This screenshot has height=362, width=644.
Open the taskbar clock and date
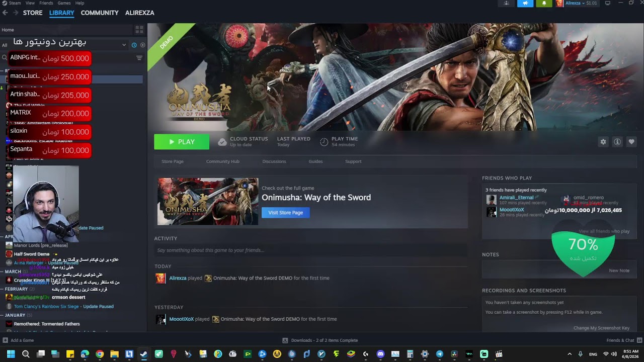(x=631, y=354)
